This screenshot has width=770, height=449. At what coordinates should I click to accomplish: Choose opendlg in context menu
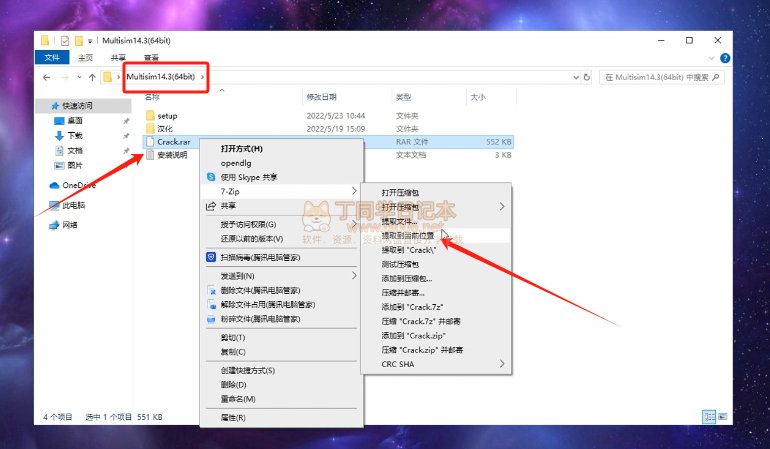coord(236,163)
